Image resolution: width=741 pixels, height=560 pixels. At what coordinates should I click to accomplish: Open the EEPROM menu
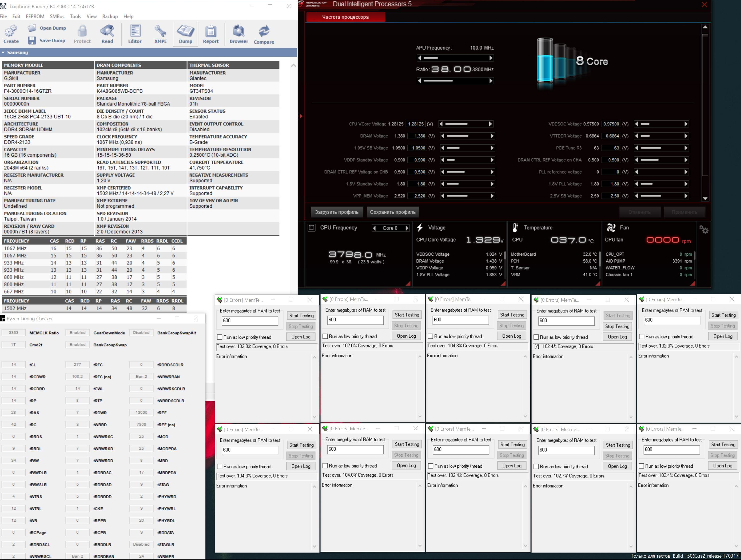pyautogui.click(x=35, y=17)
